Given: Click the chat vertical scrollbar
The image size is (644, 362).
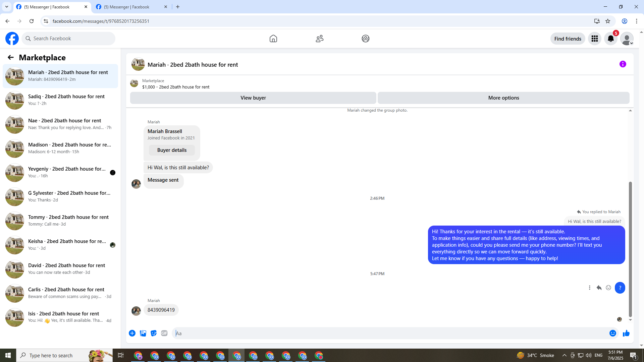Looking at the screenshot, I should (630, 249).
